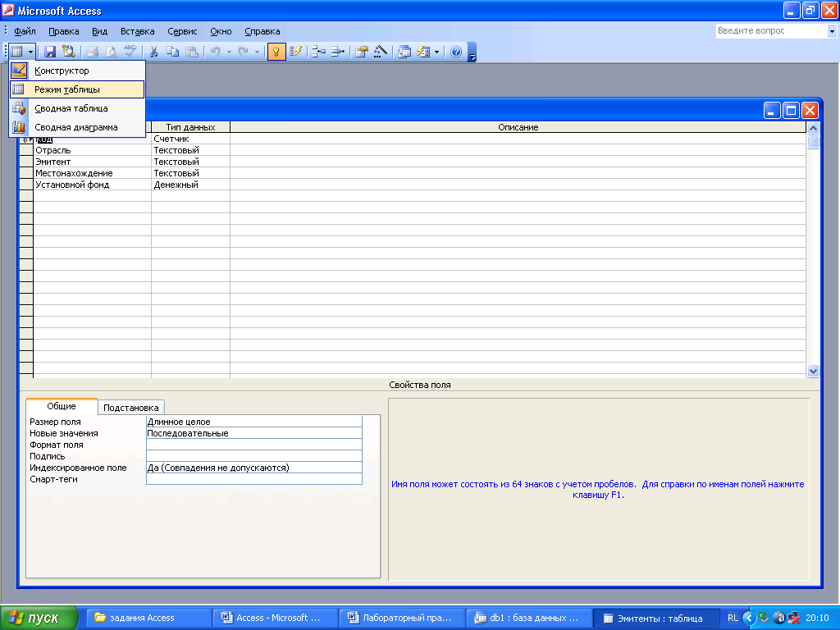Click the Copy toolbar icon
This screenshot has width=840, height=630.
[x=172, y=52]
